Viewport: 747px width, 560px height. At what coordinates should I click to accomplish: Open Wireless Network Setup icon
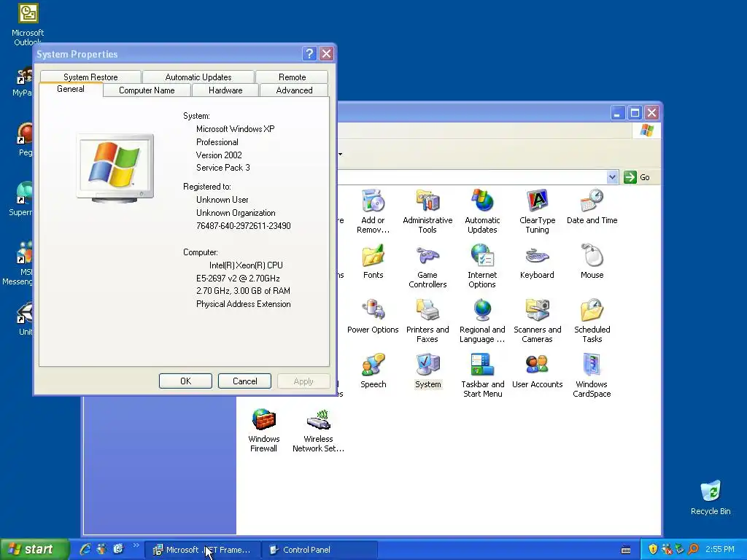318,430
